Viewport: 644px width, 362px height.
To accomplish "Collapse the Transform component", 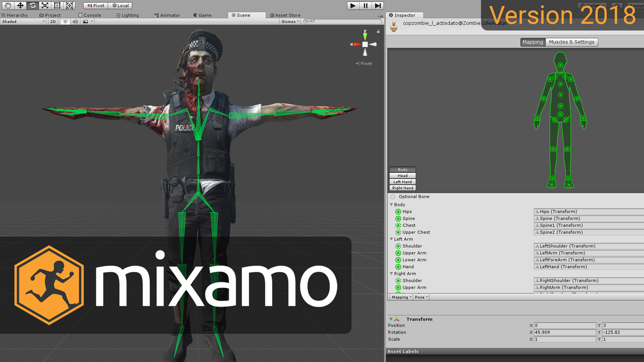I will [x=391, y=319].
